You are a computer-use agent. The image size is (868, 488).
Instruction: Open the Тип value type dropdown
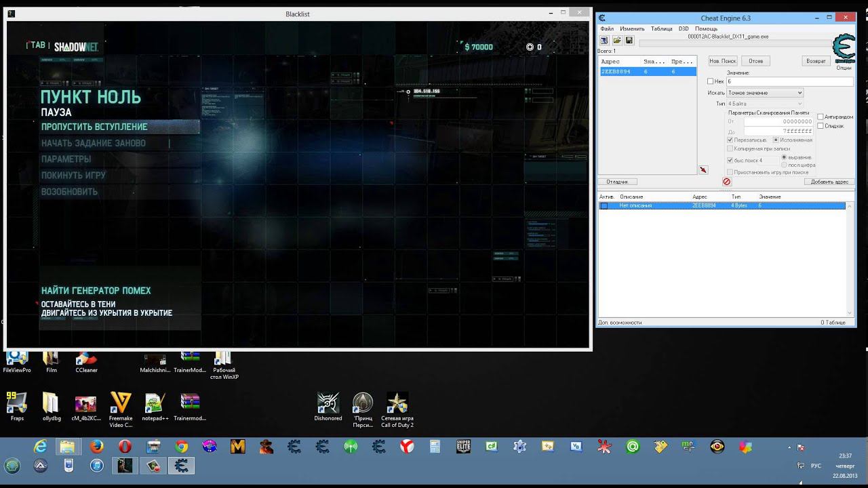(x=765, y=104)
